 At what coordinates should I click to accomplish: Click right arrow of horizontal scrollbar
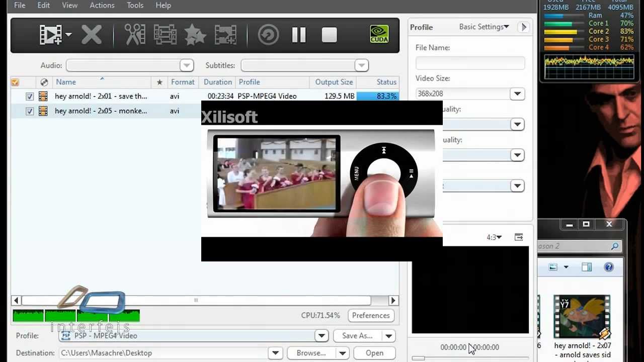pos(393,300)
